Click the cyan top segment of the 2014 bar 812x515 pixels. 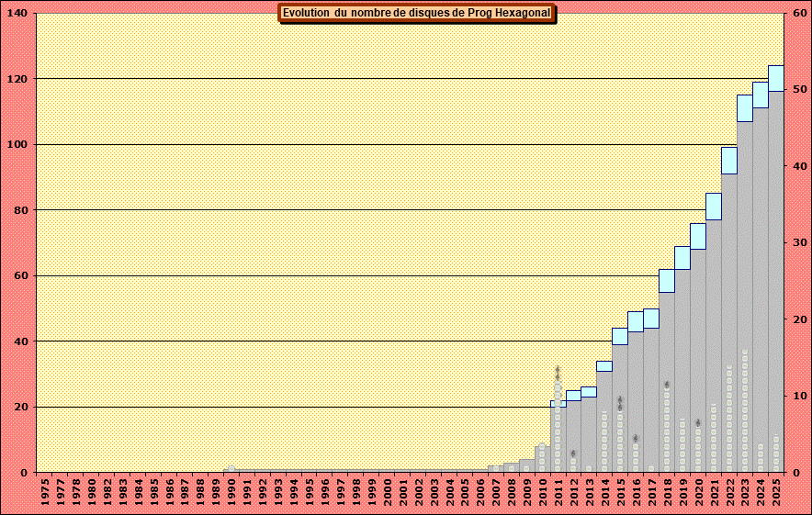click(x=604, y=366)
